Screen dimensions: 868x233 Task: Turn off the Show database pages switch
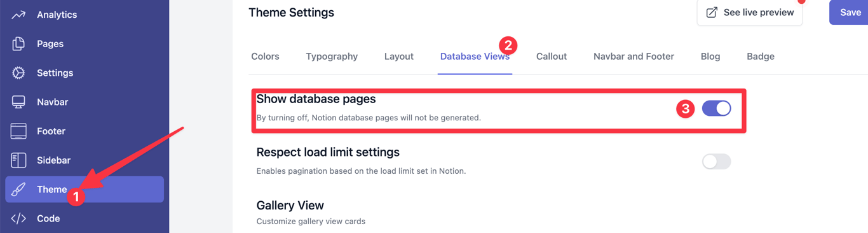716,108
